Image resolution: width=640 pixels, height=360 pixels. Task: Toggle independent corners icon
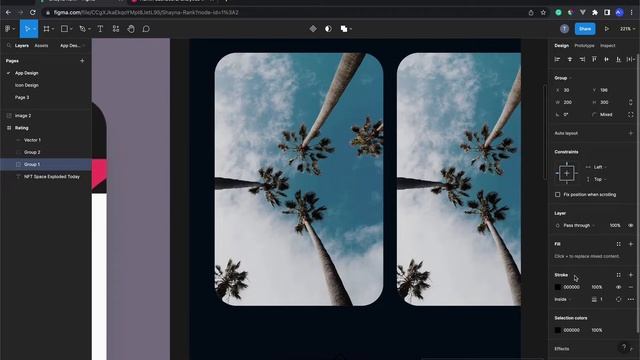point(631,115)
